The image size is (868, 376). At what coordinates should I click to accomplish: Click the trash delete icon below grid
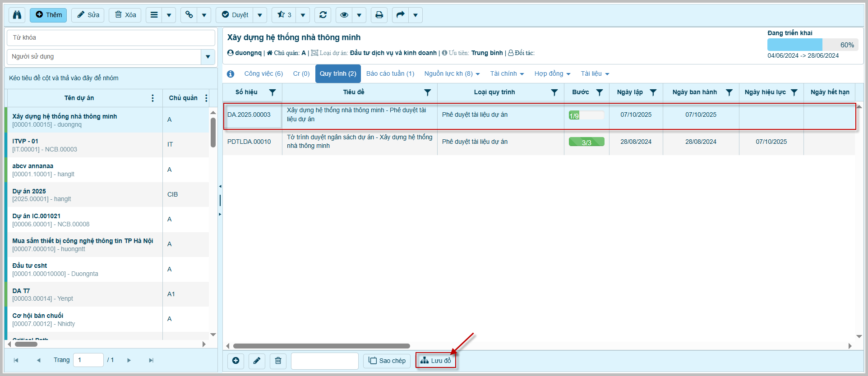tap(278, 361)
